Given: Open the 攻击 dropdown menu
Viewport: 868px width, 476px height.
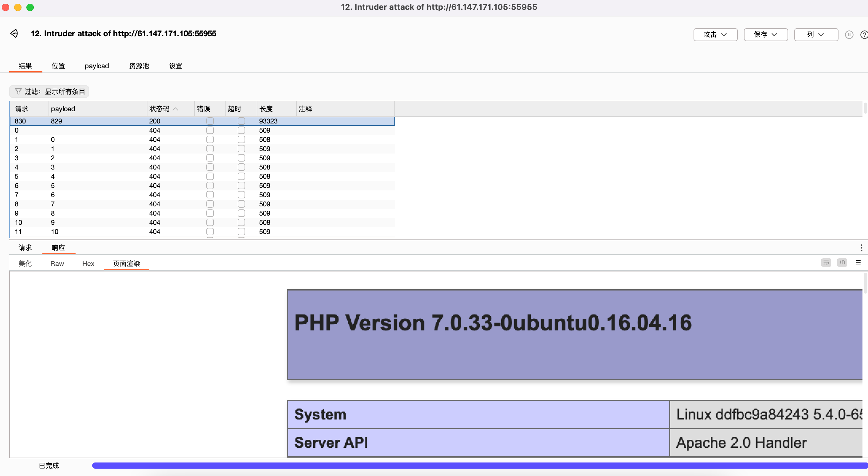Looking at the screenshot, I should click(715, 34).
